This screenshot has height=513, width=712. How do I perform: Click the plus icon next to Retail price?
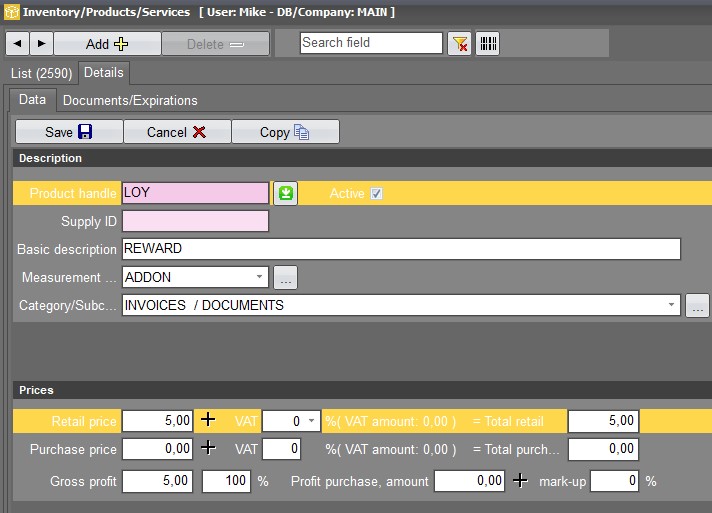click(x=208, y=419)
